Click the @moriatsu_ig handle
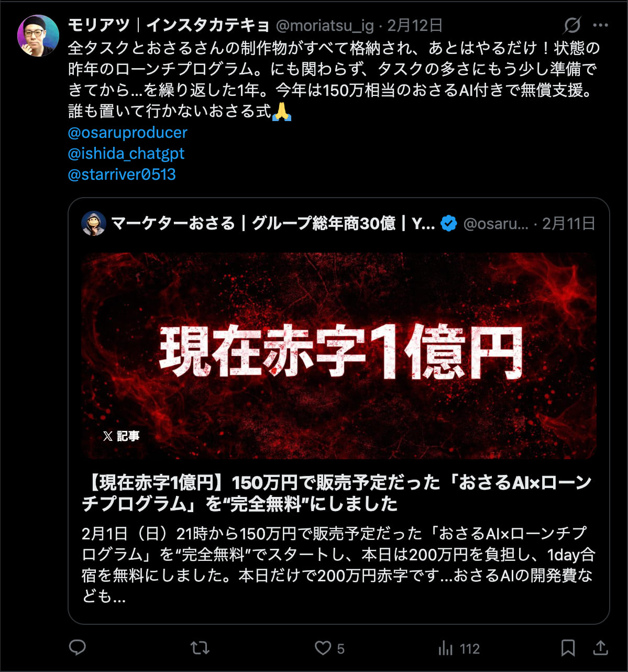Screen dimensions: 628x672 (x=325, y=25)
